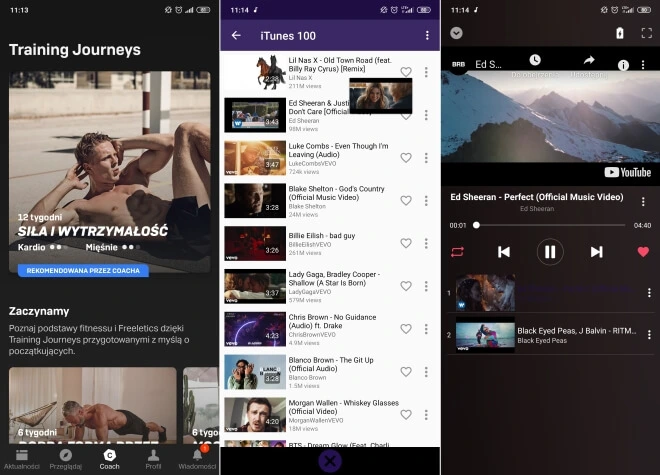Share the video using the arrow icon
The width and height of the screenshot is (660, 475).
click(x=589, y=62)
